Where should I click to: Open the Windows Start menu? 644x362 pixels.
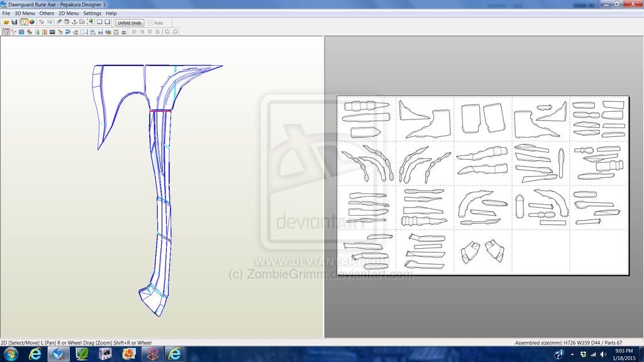[x=11, y=354]
